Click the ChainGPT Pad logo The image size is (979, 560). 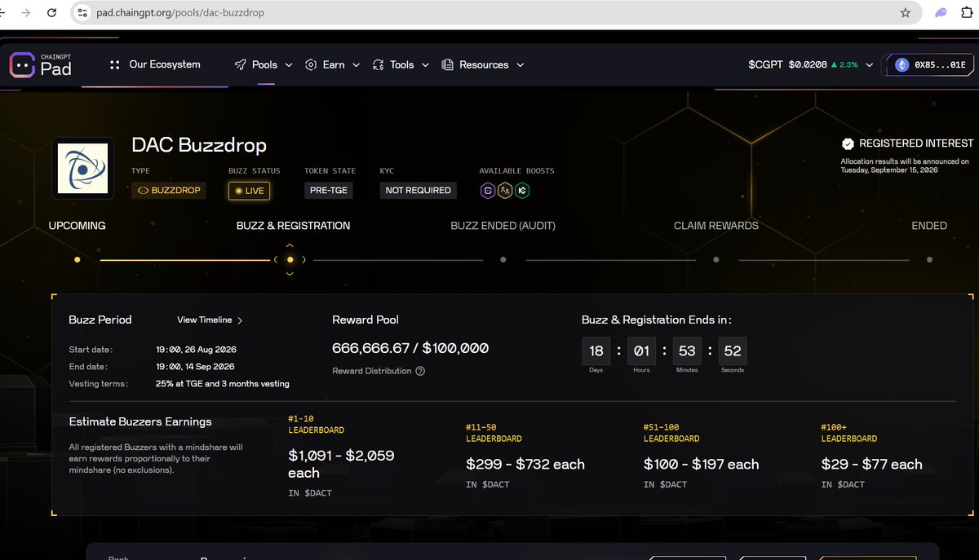click(41, 65)
